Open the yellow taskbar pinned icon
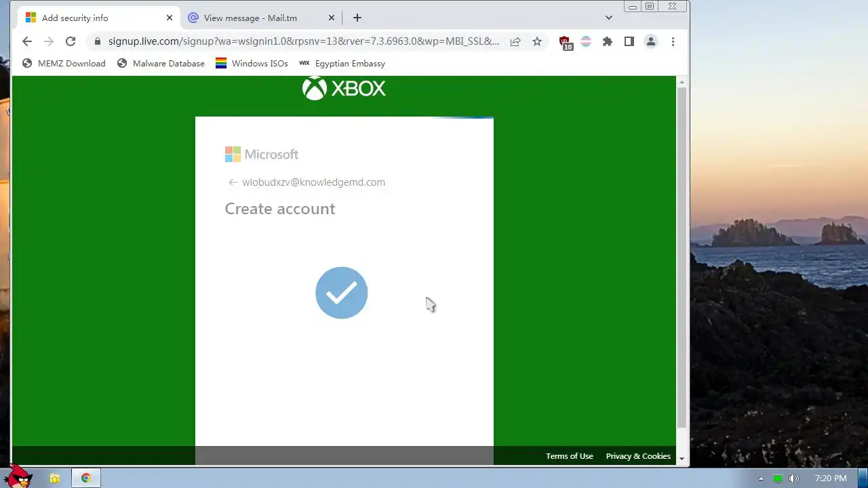 pos(55,479)
